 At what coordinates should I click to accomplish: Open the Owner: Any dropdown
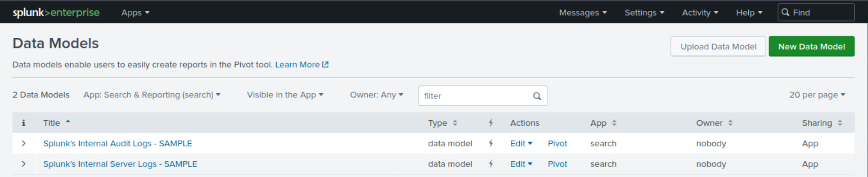pyautogui.click(x=376, y=95)
